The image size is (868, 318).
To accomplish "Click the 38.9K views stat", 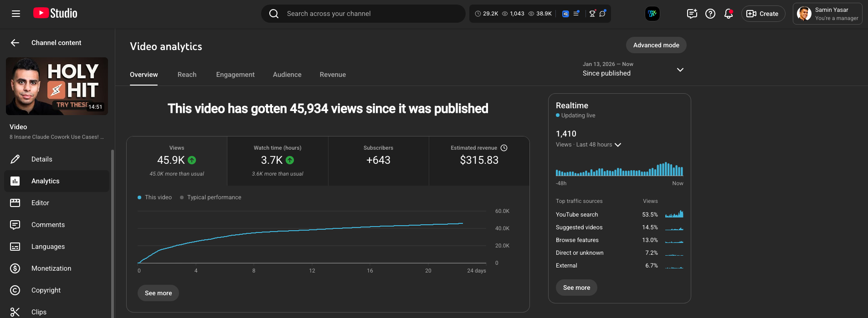I will coord(540,14).
